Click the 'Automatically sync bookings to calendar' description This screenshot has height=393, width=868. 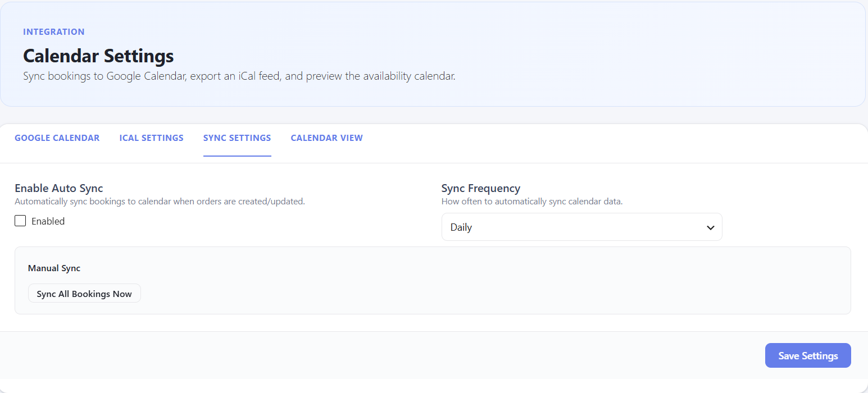coord(160,202)
